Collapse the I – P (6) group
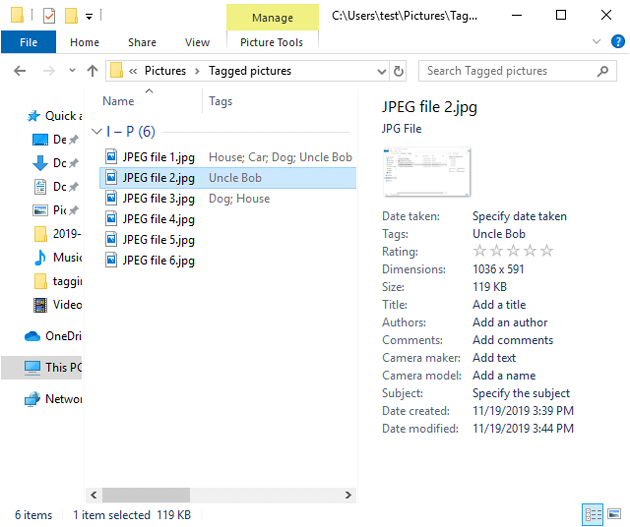Screen dimensions: 630x527 96,131
